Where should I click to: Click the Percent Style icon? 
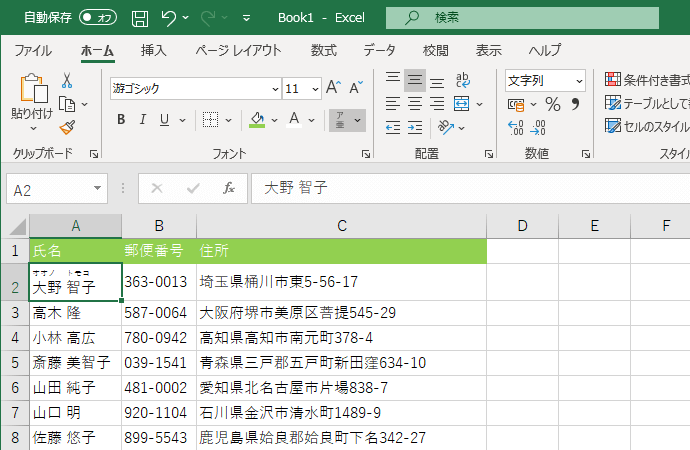pyautogui.click(x=553, y=104)
